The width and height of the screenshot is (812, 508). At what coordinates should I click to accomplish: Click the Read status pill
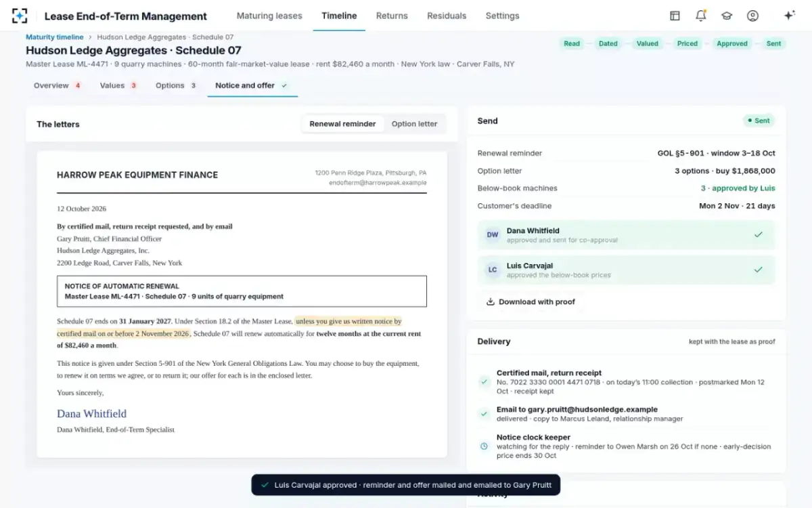[x=572, y=43]
